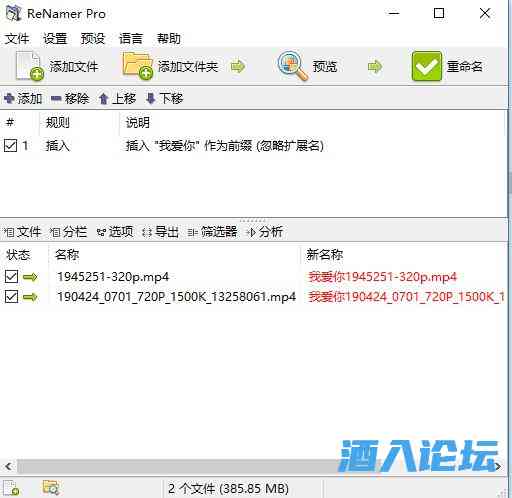
Task: Move the rule down with 下移
Action: click(165, 98)
